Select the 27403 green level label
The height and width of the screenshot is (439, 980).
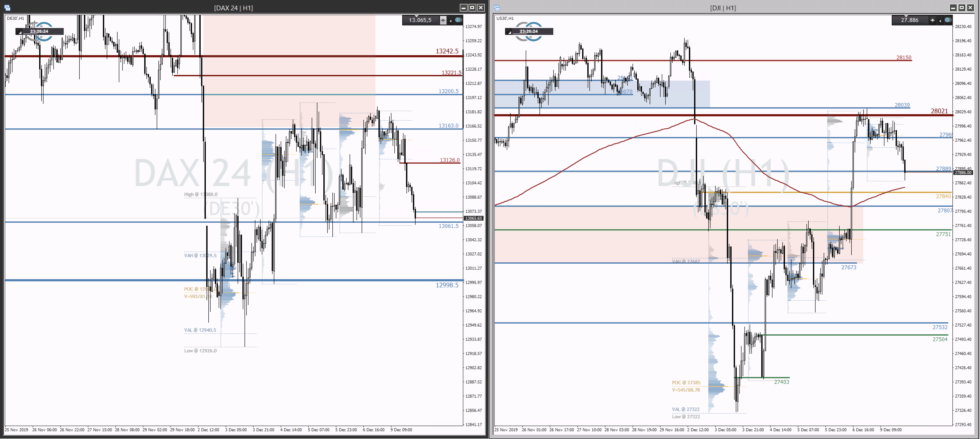click(782, 382)
